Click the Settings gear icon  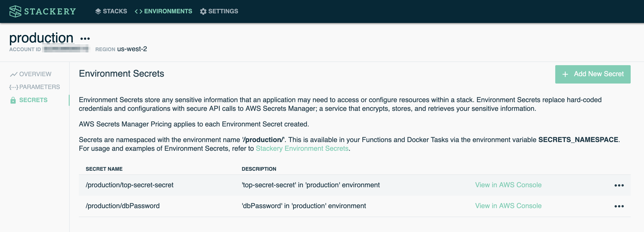[203, 11]
